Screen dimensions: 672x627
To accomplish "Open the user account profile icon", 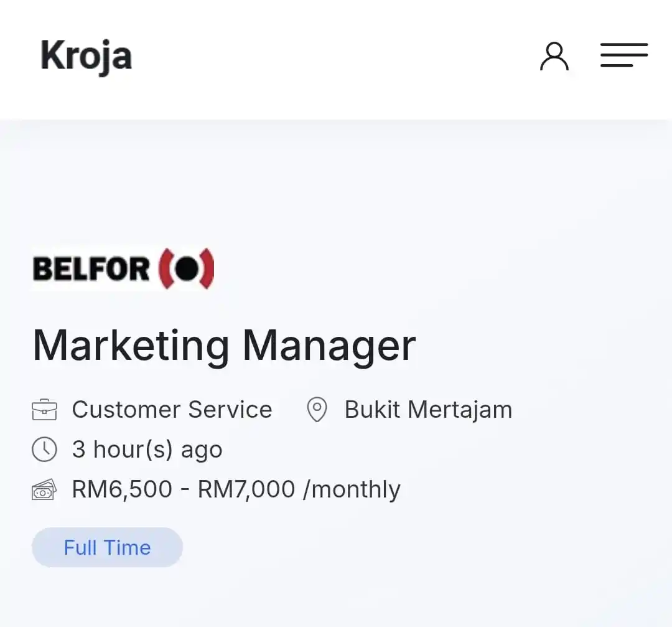I will [x=554, y=56].
